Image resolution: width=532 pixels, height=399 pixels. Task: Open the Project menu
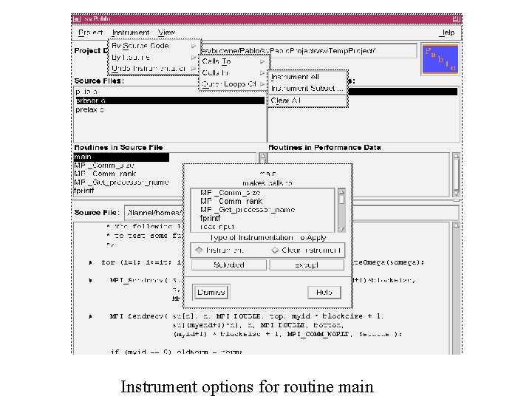pyautogui.click(x=90, y=33)
